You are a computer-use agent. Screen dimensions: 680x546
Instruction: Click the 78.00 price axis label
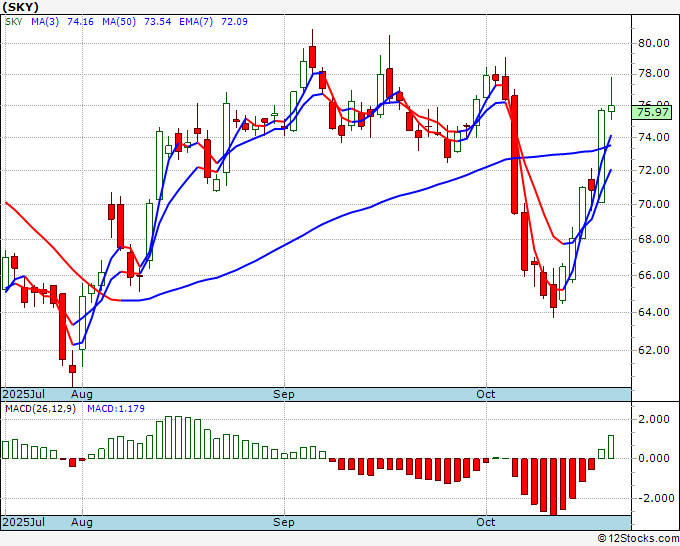tap(653, 74)
